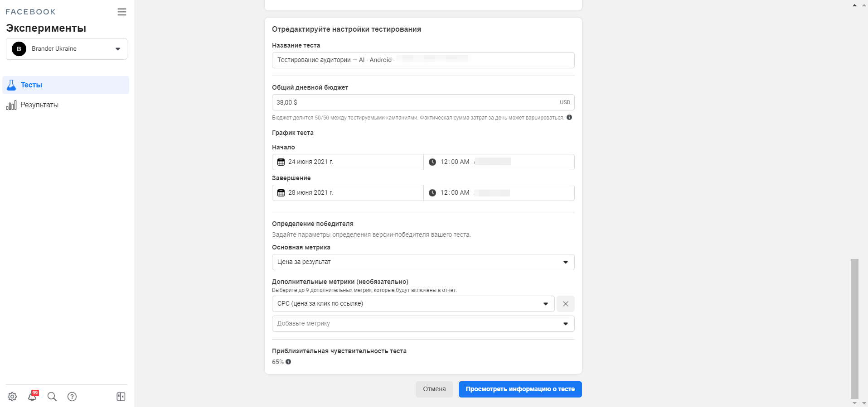Open the help question mark icon
Viewport: 868px width, 407px height.
tap(72, 397)
